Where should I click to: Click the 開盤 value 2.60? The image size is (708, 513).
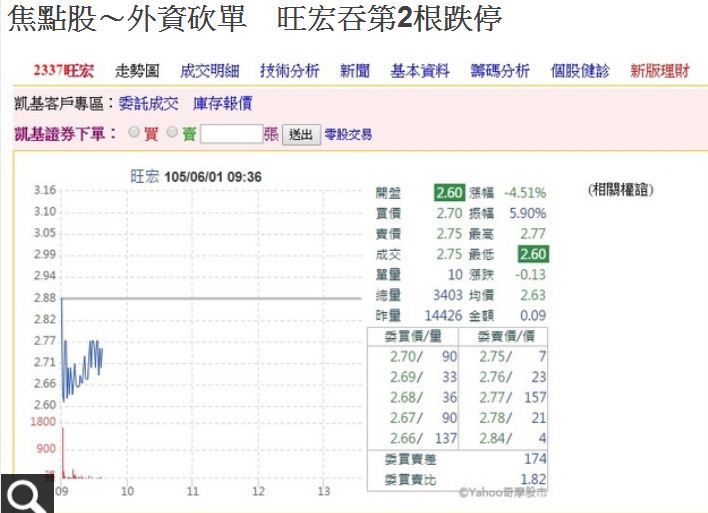point(449,193)
